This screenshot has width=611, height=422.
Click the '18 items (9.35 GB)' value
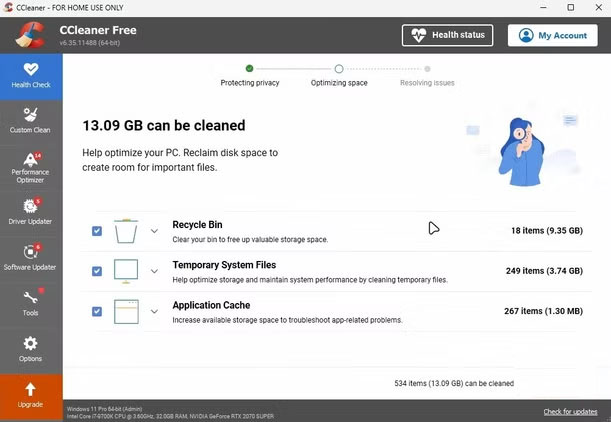[547, 231]
